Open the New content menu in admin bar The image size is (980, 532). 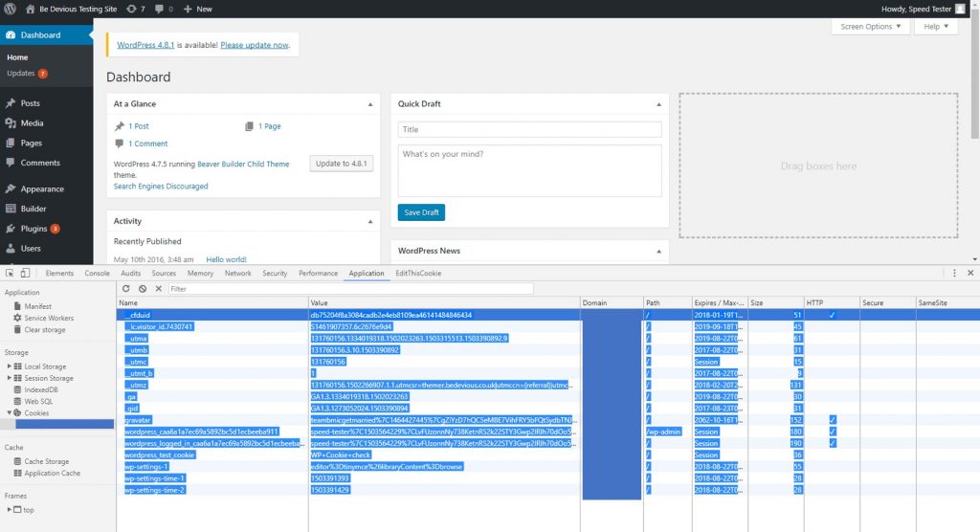pyautogui.click(x=198, y=9)
